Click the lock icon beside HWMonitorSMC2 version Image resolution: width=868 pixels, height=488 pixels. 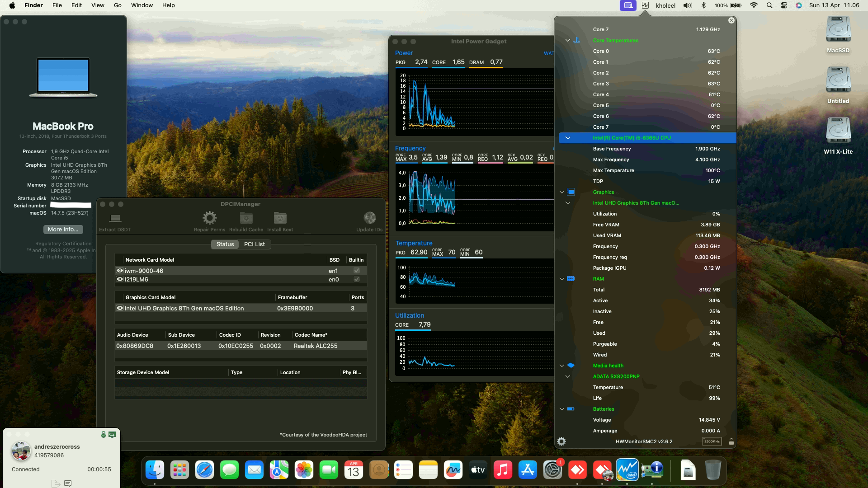click(731, 441)
